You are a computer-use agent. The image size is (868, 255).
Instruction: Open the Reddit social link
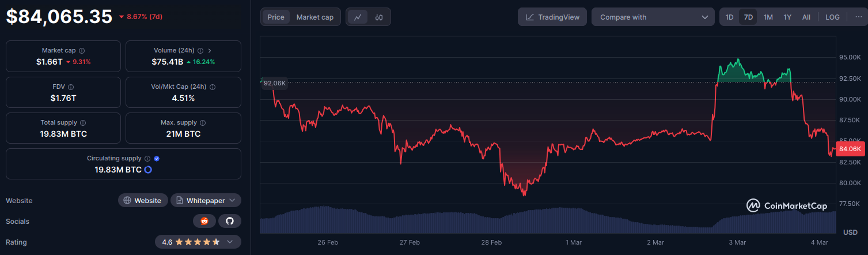tap(204, 221)
